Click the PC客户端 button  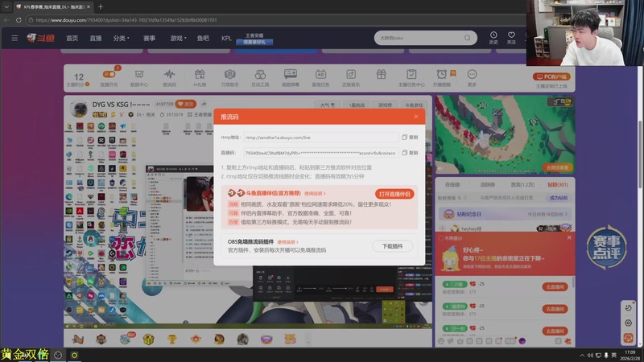(551, 76)
